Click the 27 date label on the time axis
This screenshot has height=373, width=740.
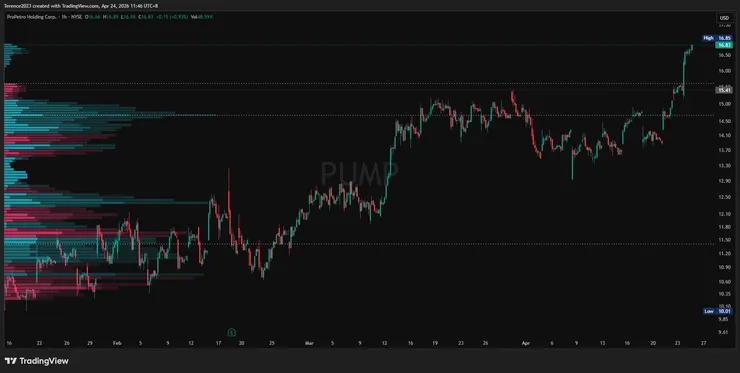pyautogui.click(x=703, y=343)
